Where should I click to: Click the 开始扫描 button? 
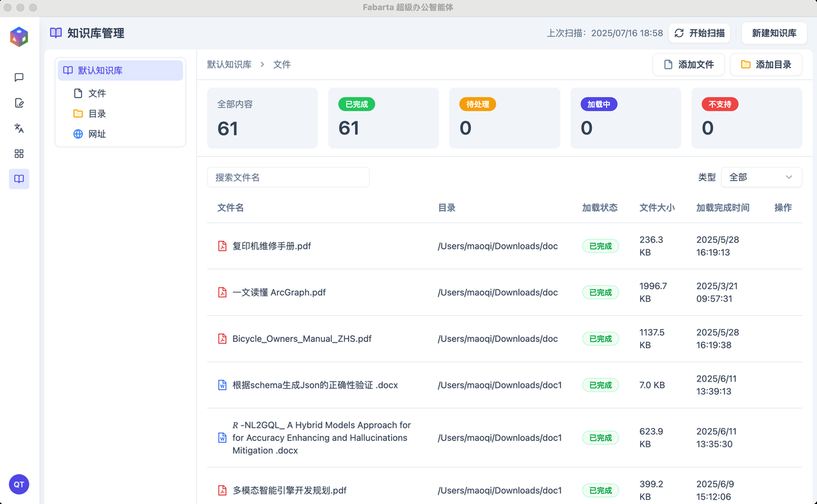click(x=700, y=33)
